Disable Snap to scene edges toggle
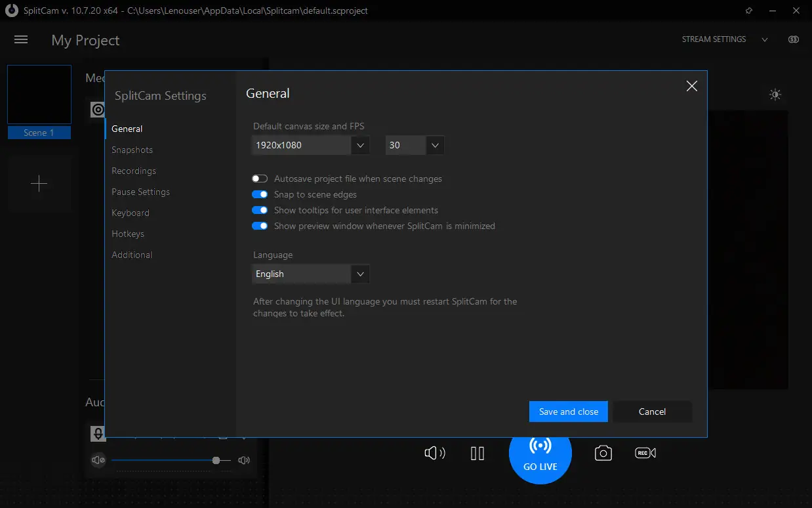This screenshot has height=508, width=812. pyautogui.click(x=260, y=194)
